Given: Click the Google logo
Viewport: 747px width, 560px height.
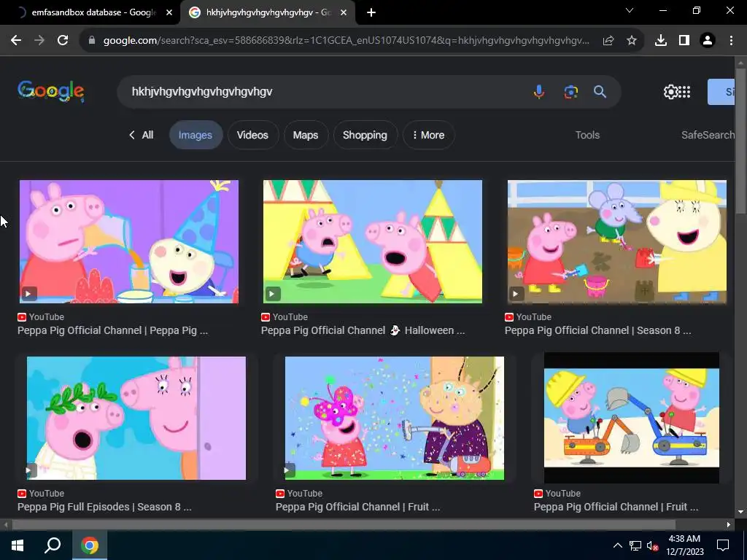Looking at the screenshot, I should [x=51, y=91].
